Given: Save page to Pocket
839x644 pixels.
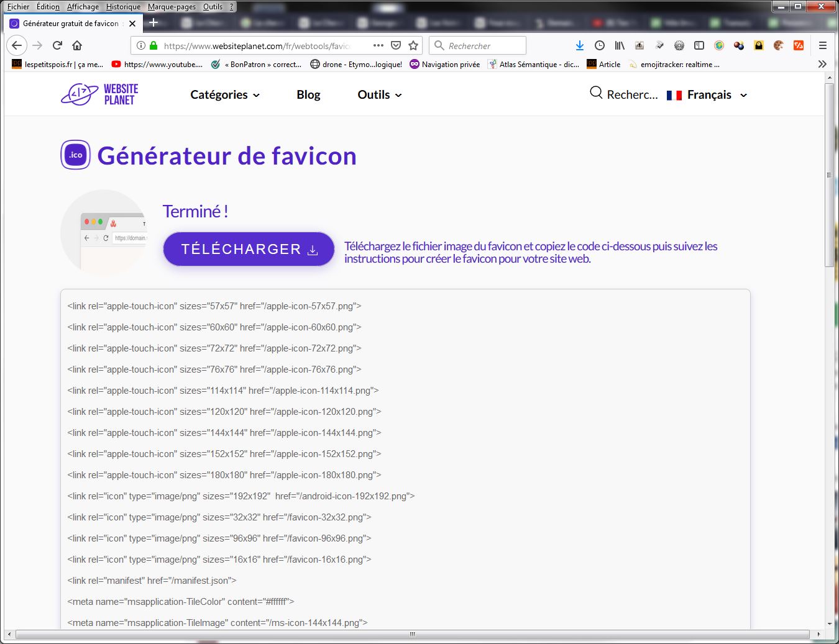Looking at the screenshot, I should pyautogui.click(x=396, y=45).
